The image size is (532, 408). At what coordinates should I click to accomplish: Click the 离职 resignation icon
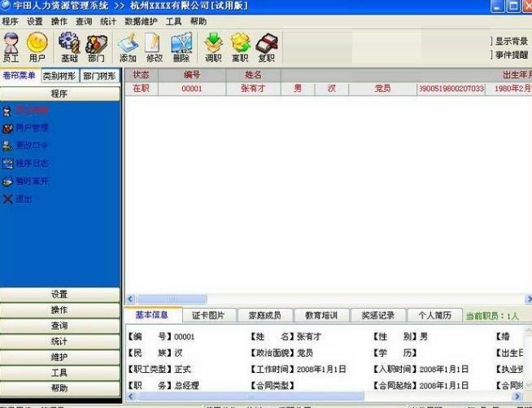(240, 47)
